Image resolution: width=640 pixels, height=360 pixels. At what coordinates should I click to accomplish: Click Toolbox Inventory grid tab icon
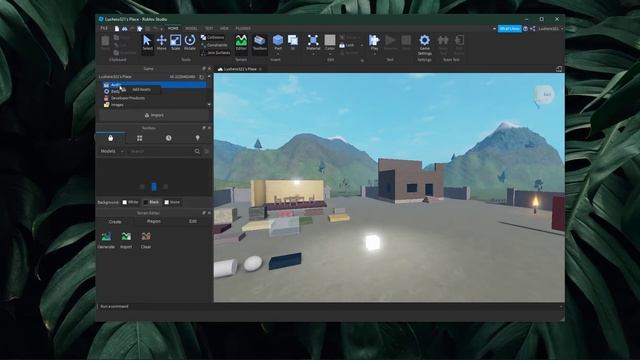click(x=140, y=138)
